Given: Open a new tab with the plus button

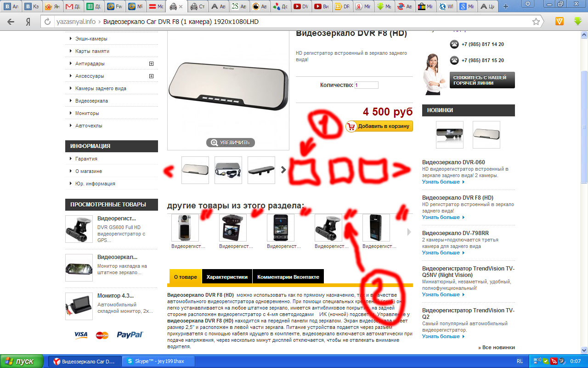Looking at the screenshot, I should pyautogui.click(x=506, y=6).
